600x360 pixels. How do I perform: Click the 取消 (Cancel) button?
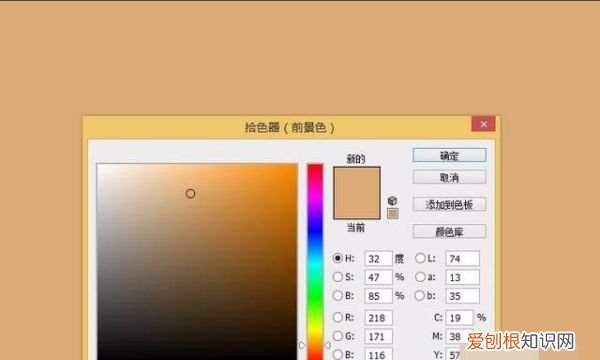click(449, 177)
